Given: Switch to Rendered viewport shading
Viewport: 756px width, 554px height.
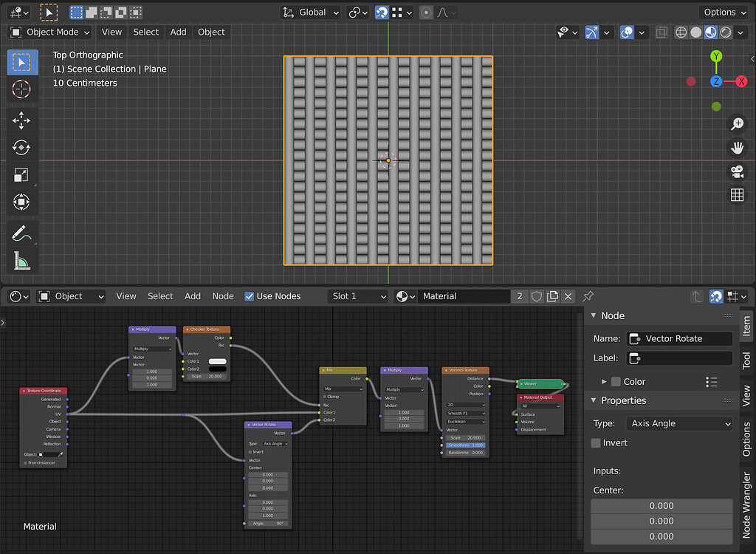Looking at the screenshot, I should [726, 33].
